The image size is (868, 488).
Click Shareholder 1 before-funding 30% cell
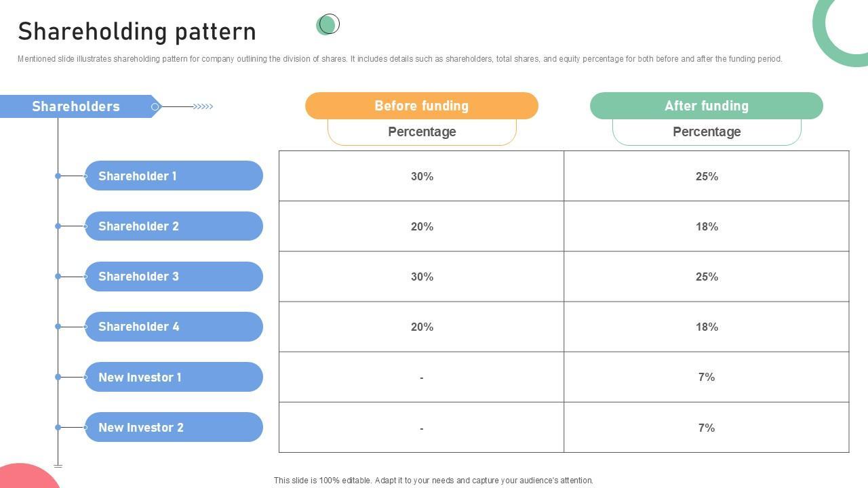point(421,176)
